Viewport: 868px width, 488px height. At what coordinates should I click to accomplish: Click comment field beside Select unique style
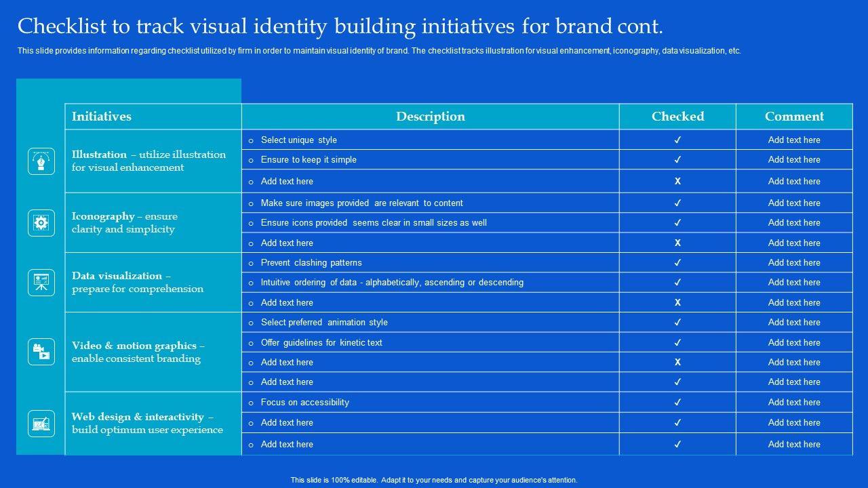tap(794, 140)
